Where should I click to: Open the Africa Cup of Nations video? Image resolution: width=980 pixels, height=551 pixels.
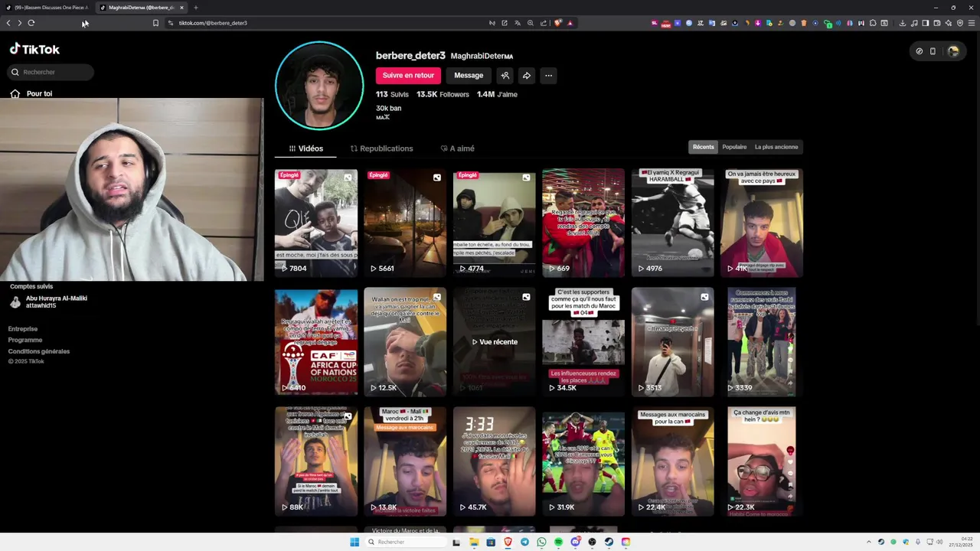(x=316, y=341)
